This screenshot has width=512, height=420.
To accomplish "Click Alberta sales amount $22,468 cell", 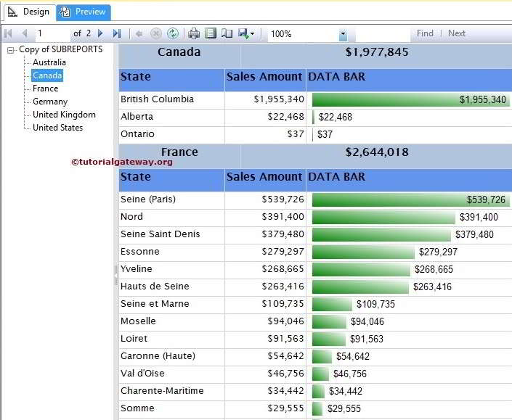I will [x=266, y=117].
